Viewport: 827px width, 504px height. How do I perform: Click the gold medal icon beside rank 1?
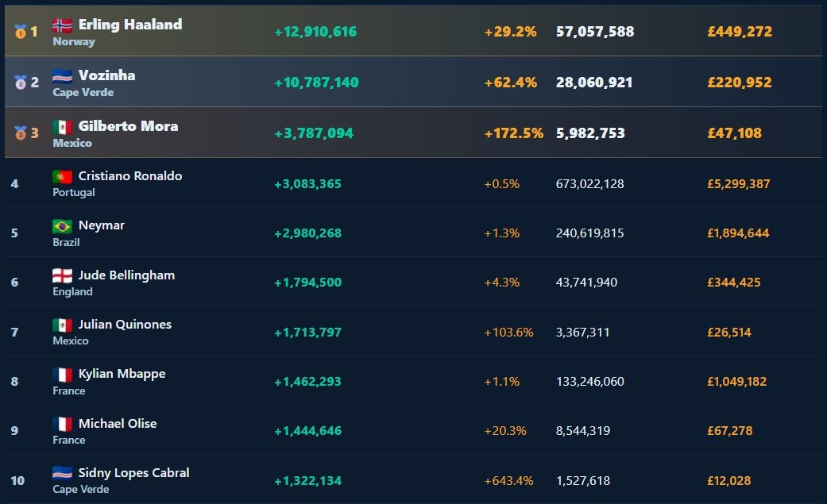click(20, 32)
